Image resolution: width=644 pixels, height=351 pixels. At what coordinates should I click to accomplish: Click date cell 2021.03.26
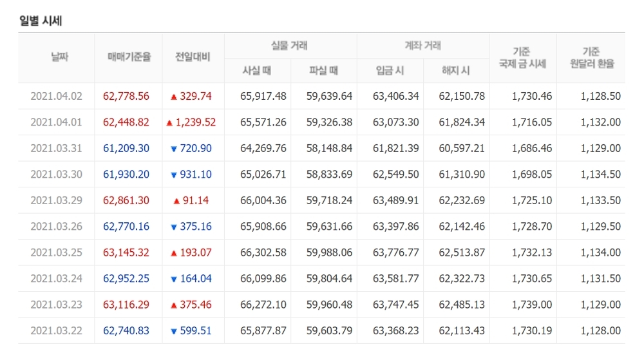(56, 227)
